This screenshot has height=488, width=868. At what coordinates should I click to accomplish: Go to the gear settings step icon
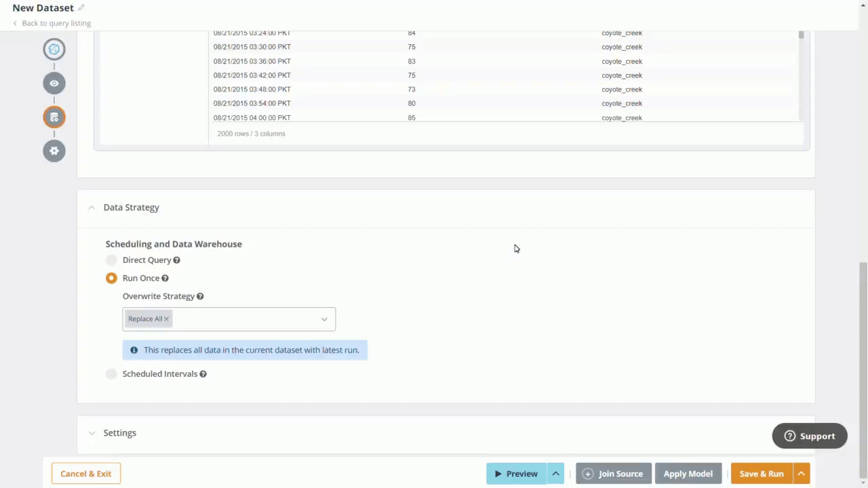click(x=54, y=150)
